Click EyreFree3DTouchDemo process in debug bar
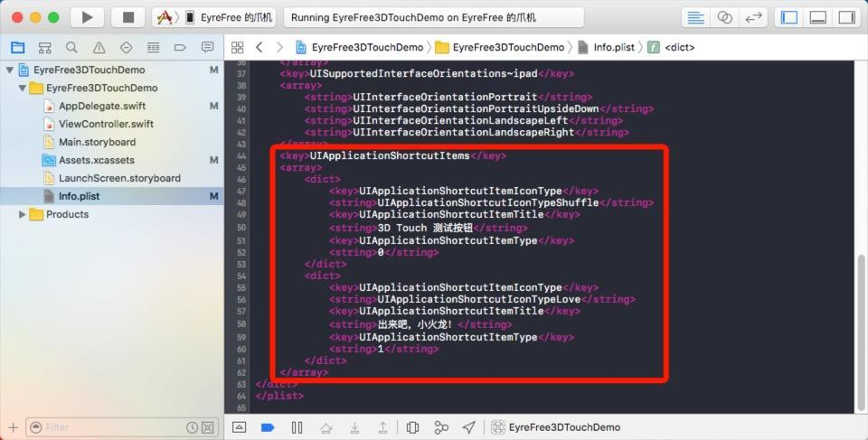The image size is (868, 440). (556, 427)
